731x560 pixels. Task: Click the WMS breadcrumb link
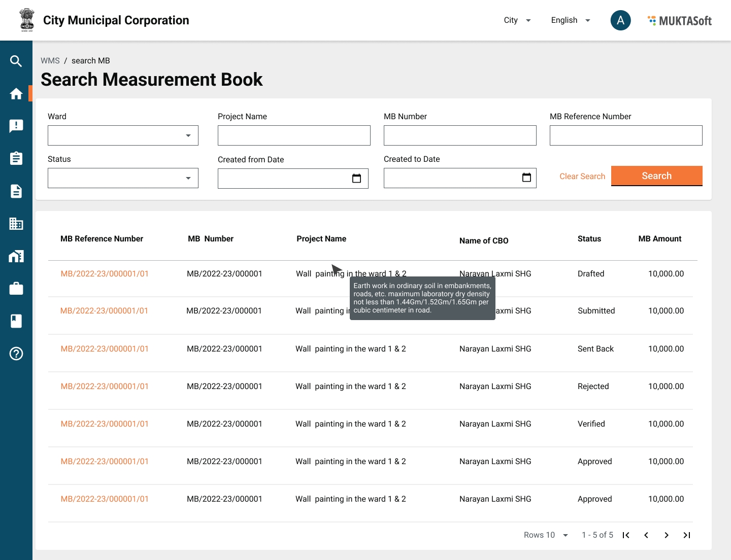click(50, 61)
